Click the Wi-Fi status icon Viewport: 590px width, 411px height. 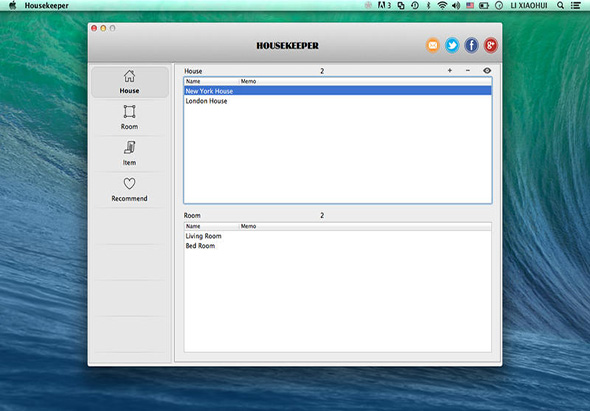pos(442,5)
